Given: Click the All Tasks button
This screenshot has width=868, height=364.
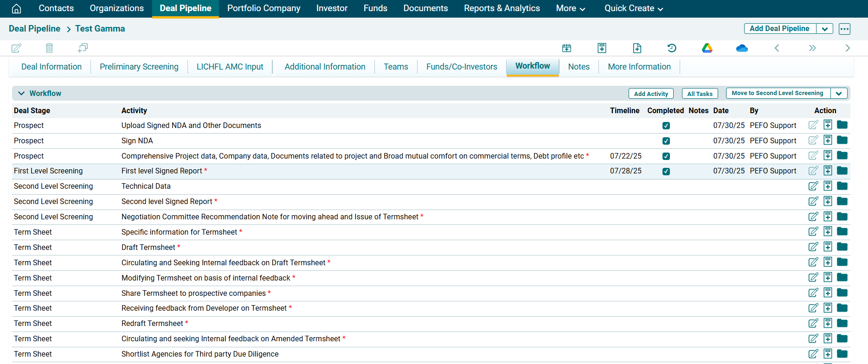Looking at the screenshot, I should click(x=700, y=94).
